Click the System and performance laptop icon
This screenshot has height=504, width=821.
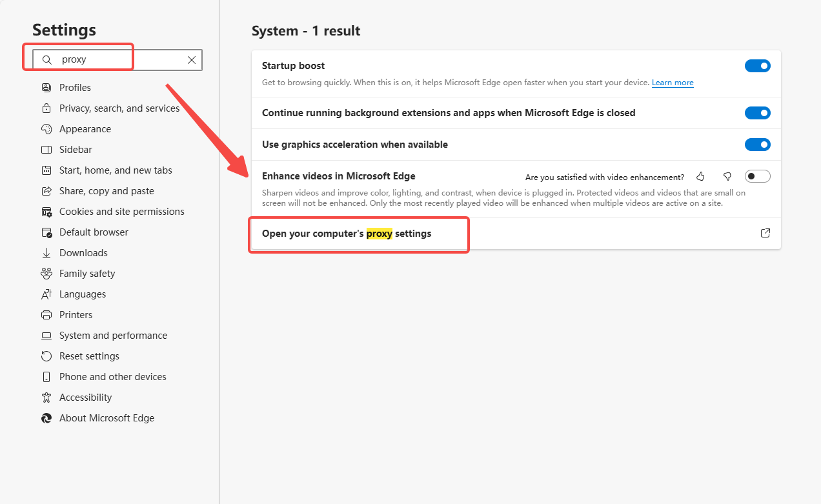46,336
